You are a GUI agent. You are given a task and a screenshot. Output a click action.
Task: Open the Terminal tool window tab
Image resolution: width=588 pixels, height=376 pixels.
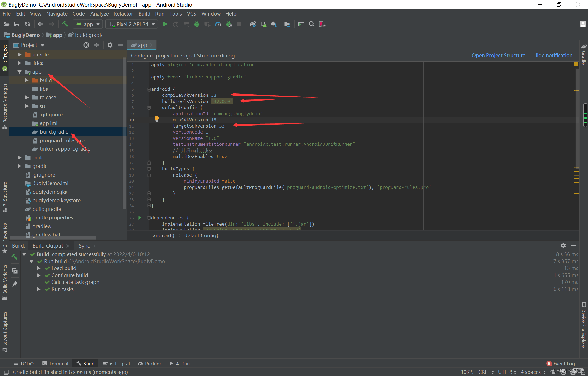[x=55, y=363]
